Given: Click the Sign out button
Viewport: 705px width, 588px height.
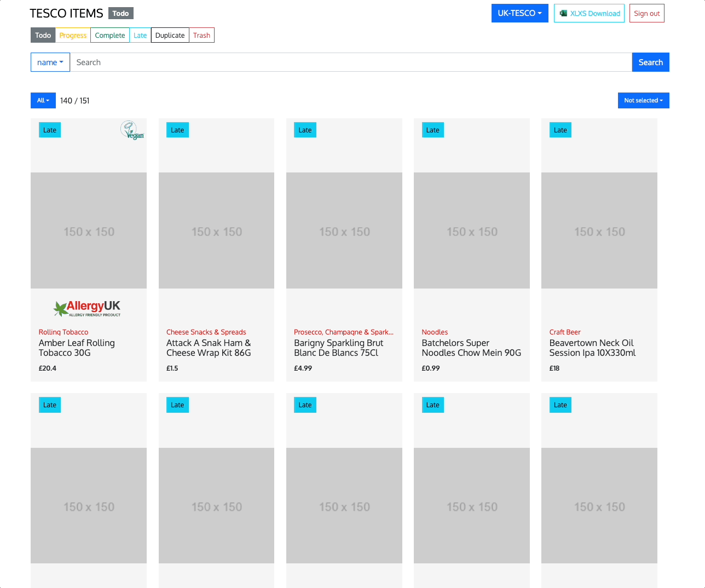Looking at the screenshot, I should coord(647,13).
